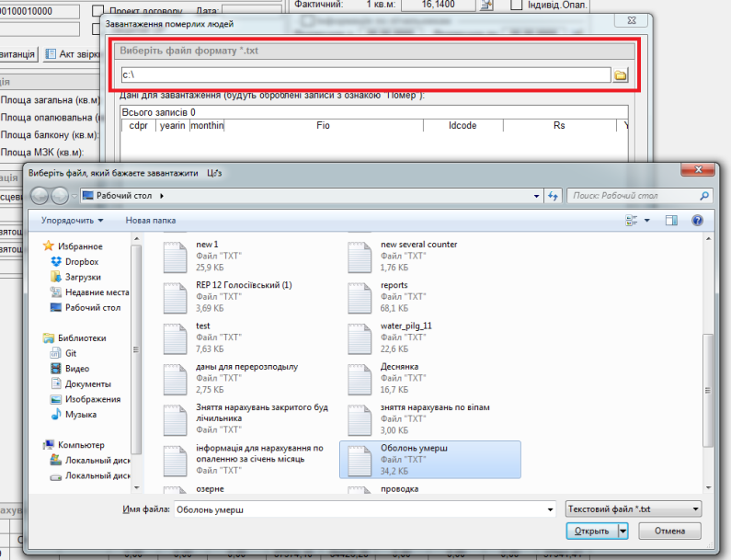Click the Новая папка toolbar item

(150, 221)
